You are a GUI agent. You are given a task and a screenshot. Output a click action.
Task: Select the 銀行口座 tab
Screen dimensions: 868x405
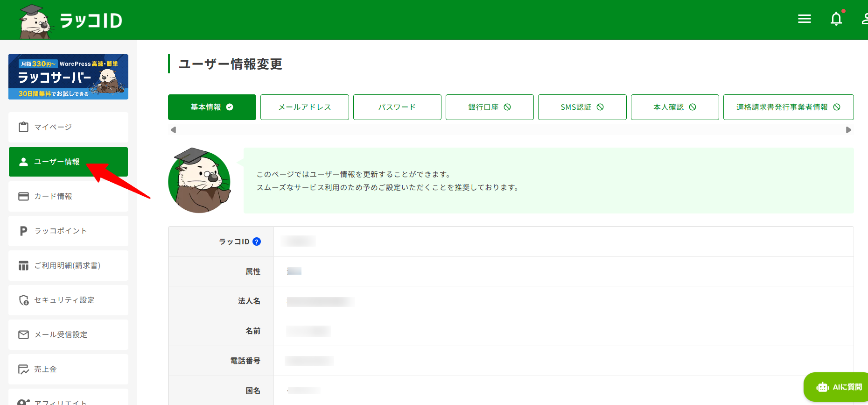point(489,107)
